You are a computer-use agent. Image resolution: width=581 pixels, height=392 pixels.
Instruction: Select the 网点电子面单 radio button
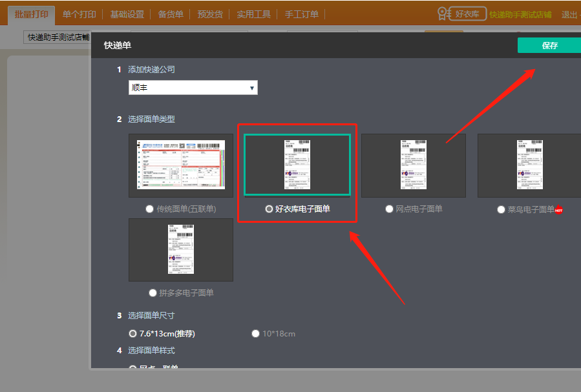click(x=389, y=209)
